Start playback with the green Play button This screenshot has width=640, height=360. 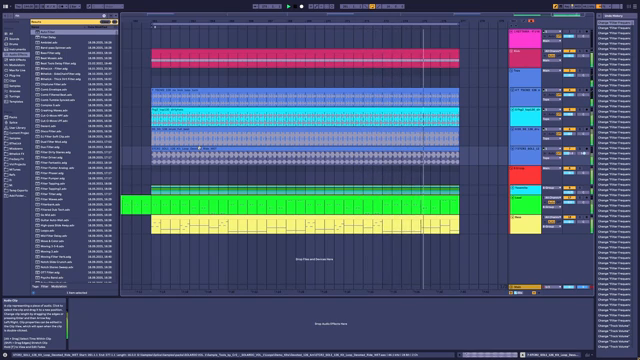(289, 7)
